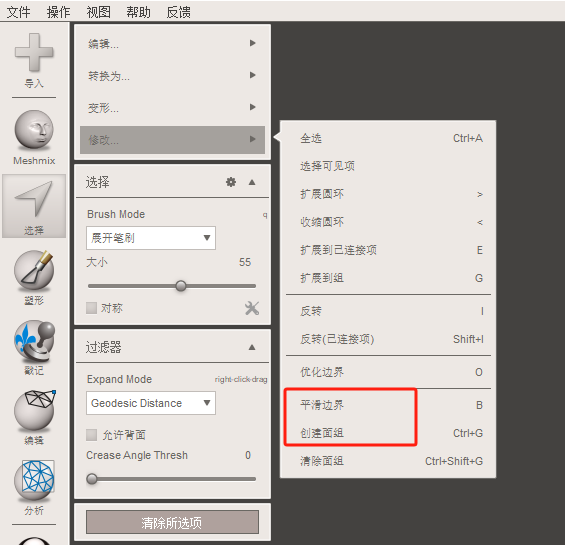The height and width of the screenshot is (545, 565).
Task: Open the 戳记 stamp tool
Action: (x=34, y=341)
